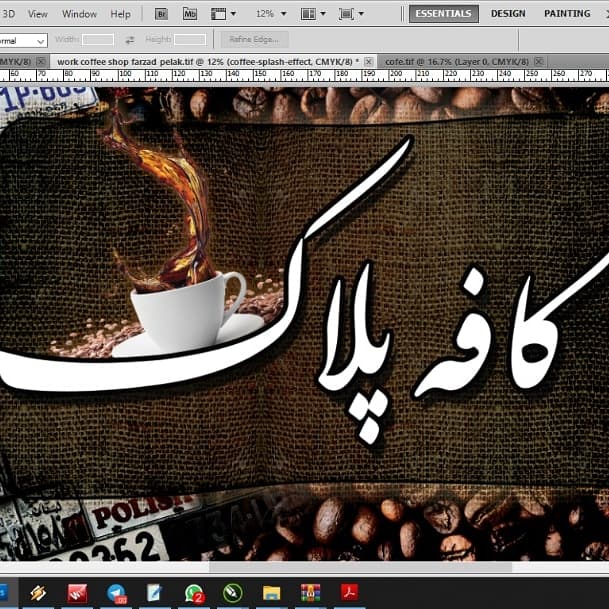The image size is (609, 609).
Task: Open the red WPS icon on taskbar
Action: point(77,593)
